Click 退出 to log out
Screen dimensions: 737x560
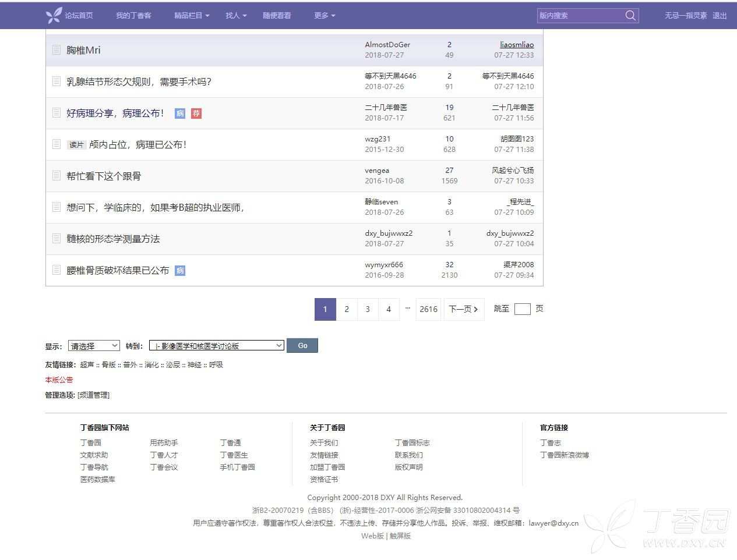pos(720,16)
